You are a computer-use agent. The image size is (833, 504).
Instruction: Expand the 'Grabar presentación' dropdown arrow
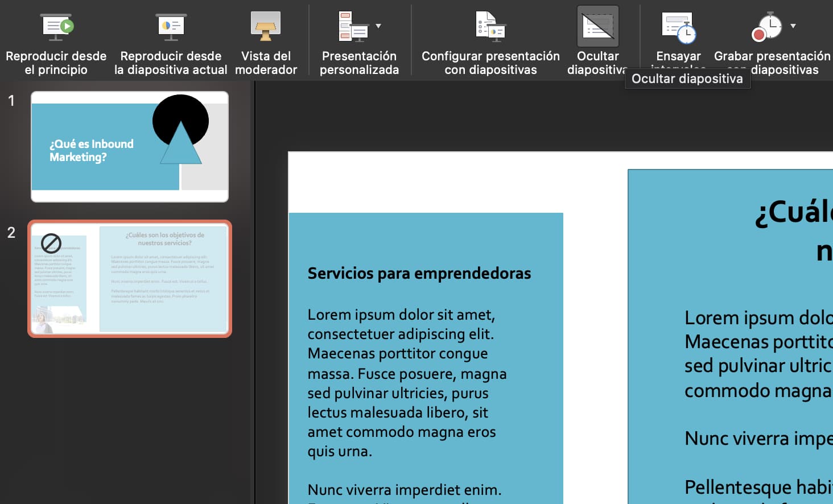pos(793,26)
